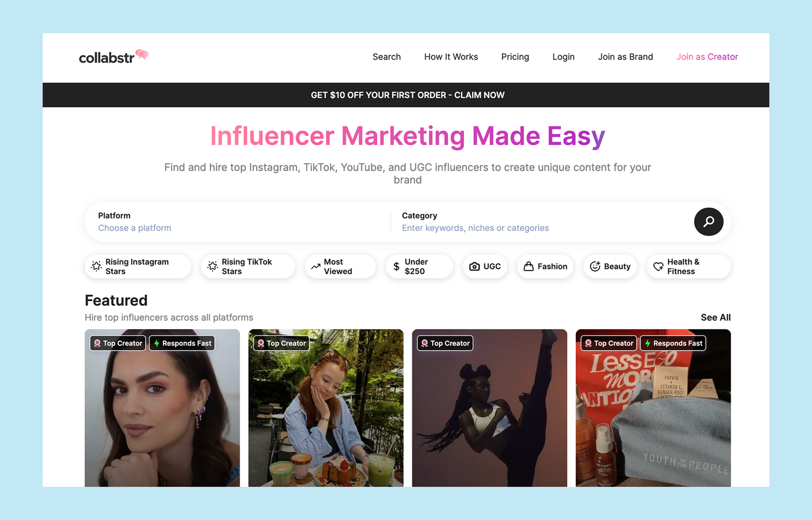Click the collabstr logo
Image resolution: width=812 pixels, height=520 pixels.
[x=114, y=56]
